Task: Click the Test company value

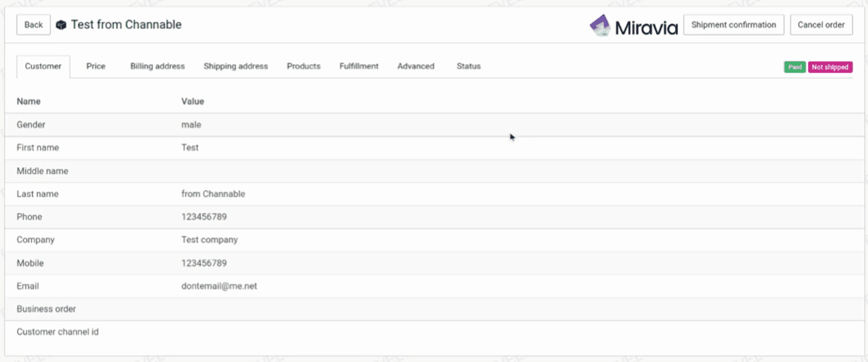Action: [x=209, y=240]
